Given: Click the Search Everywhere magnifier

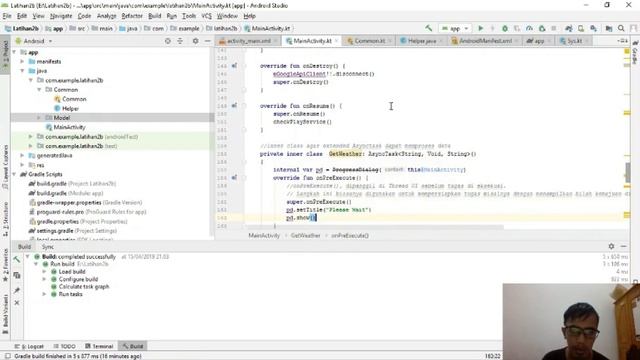Looking at the screenshot, I should pos(621,28).
